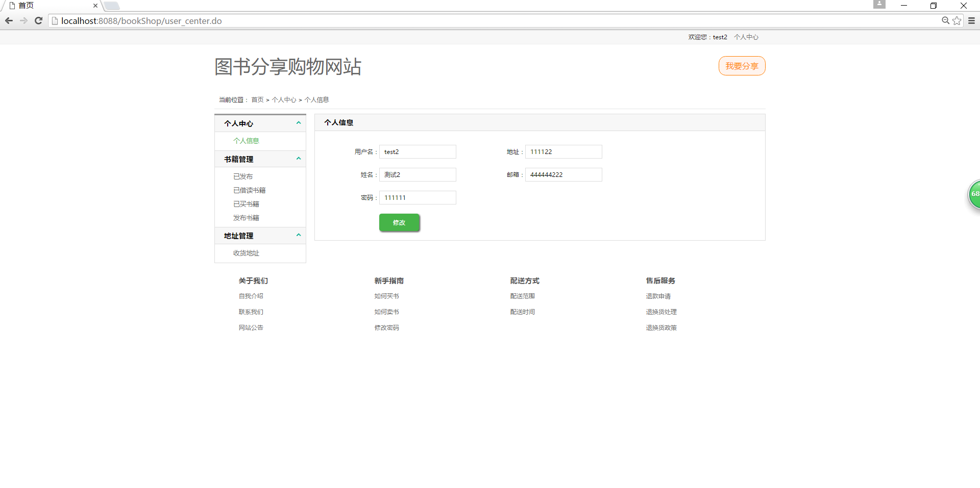Click the browser forward arrow icon
Viewport: 980px width, 488px height.
tap(23, 21)
